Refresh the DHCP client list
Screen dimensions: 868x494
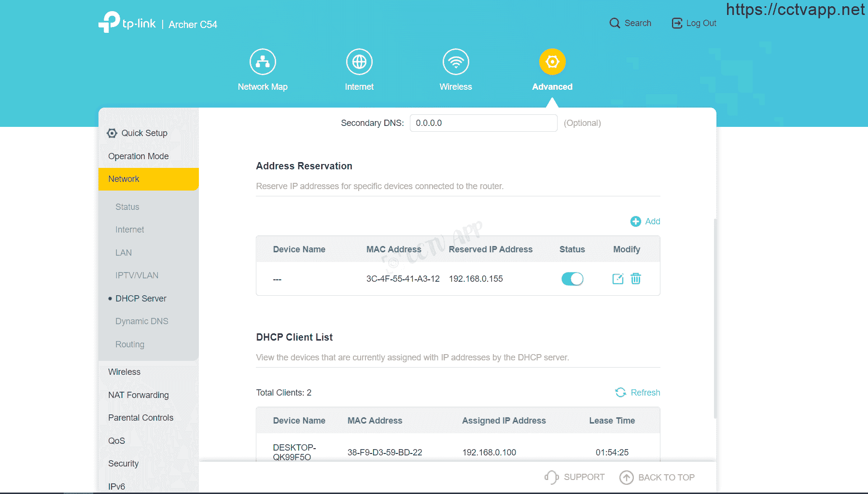(638, 393)
